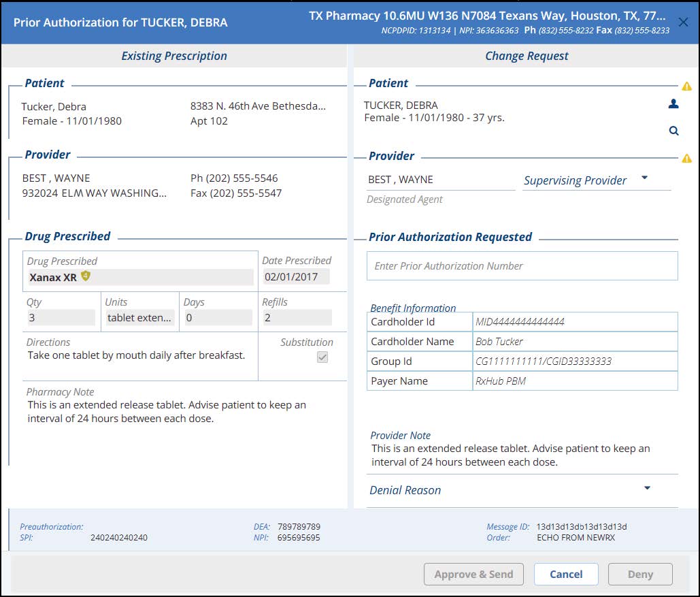Click the Days field showing 0

point(218,317)
